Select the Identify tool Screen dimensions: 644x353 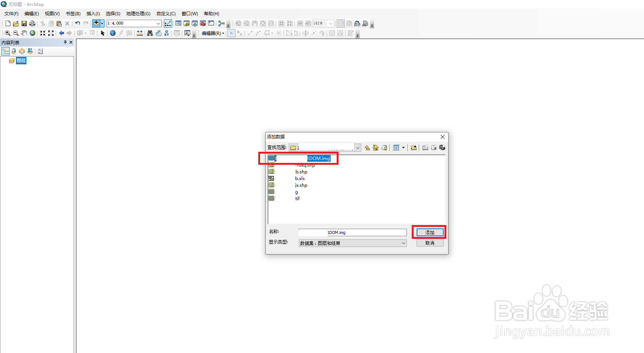(113, 33)
